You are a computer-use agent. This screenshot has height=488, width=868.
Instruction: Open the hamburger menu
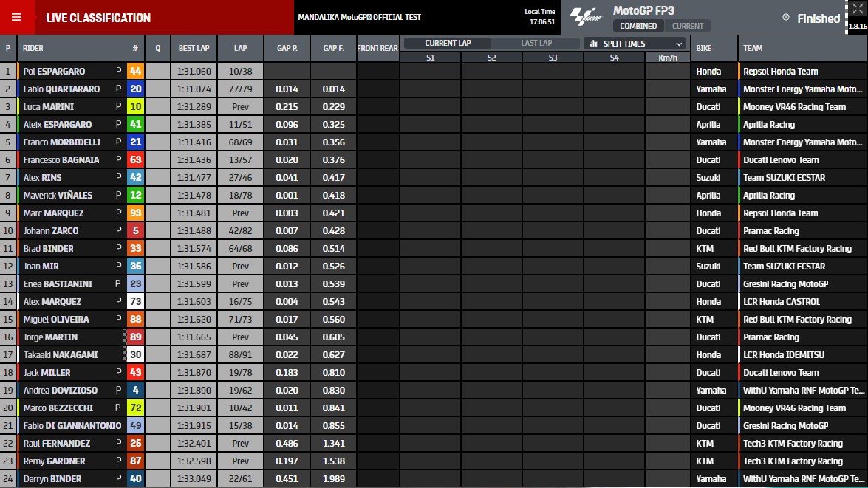[16, 17]
